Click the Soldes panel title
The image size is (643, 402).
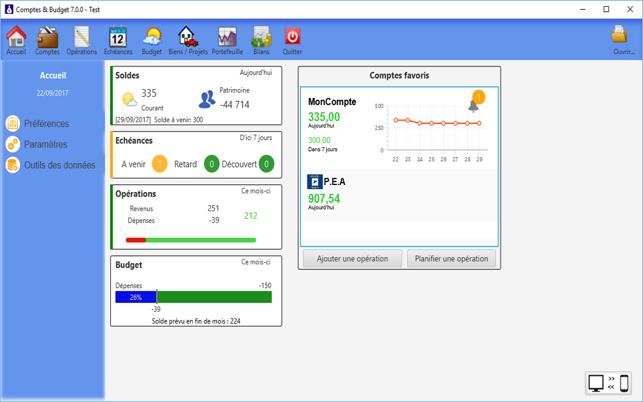tap(127, 75)
